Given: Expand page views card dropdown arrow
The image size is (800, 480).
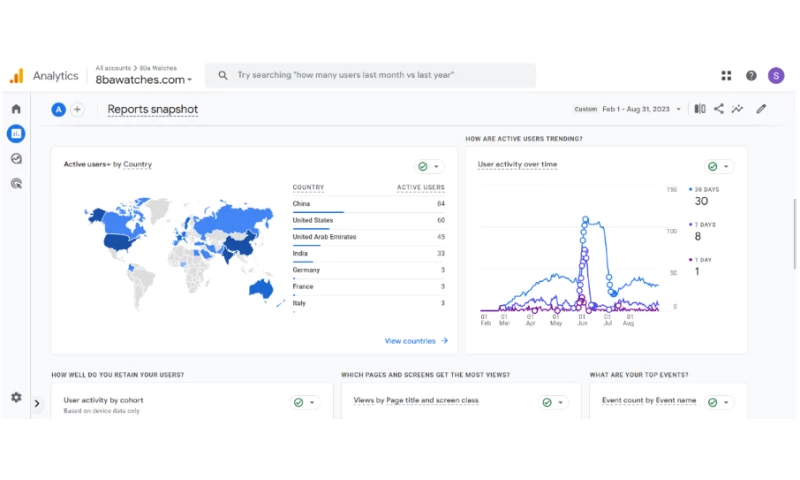Looking at the screenshot, I should pyautogui.click(x=561, y=402).
